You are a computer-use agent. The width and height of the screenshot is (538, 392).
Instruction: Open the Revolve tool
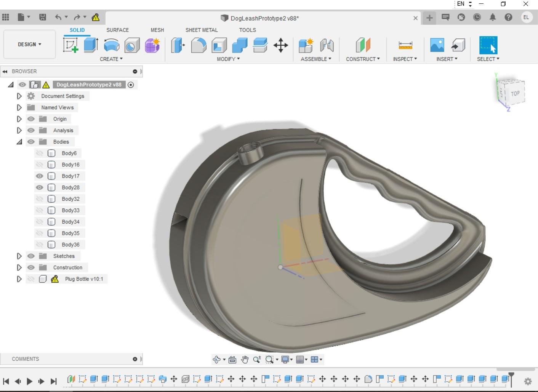112,45
